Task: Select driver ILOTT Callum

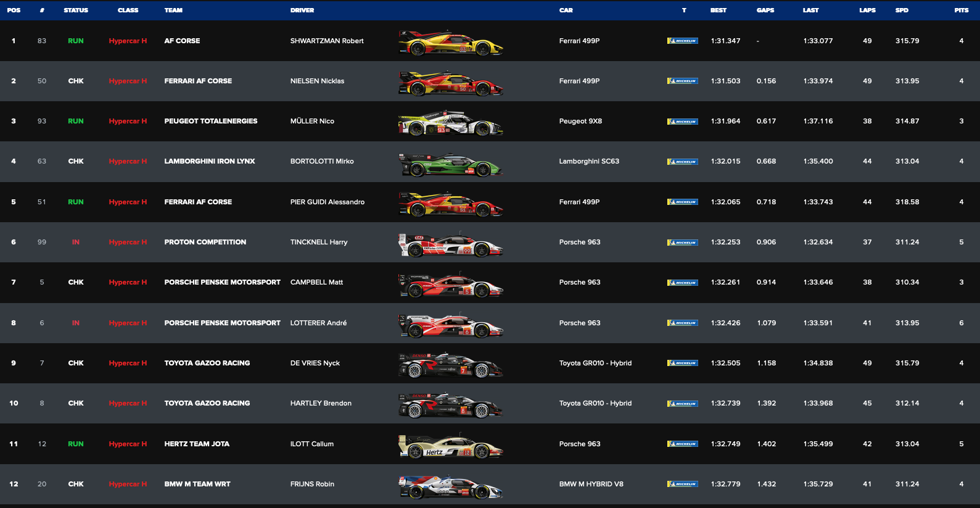Action: coord(312,444)
